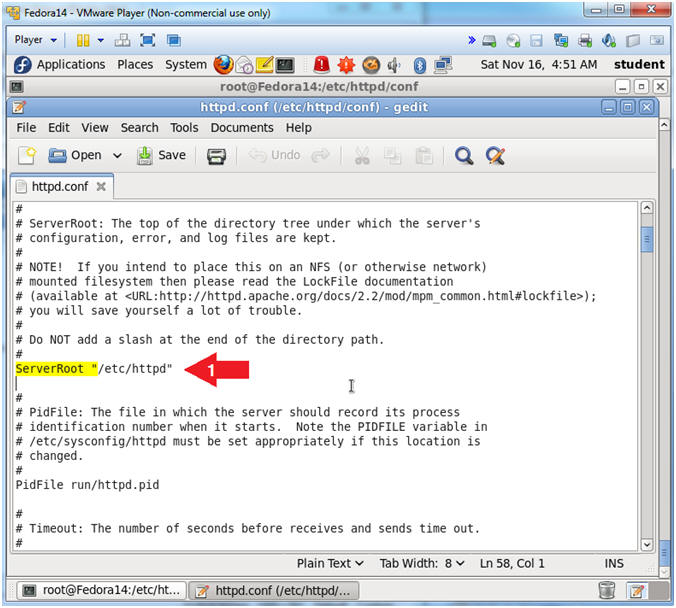Open the System menu in GNOME panel

point(186,65)
